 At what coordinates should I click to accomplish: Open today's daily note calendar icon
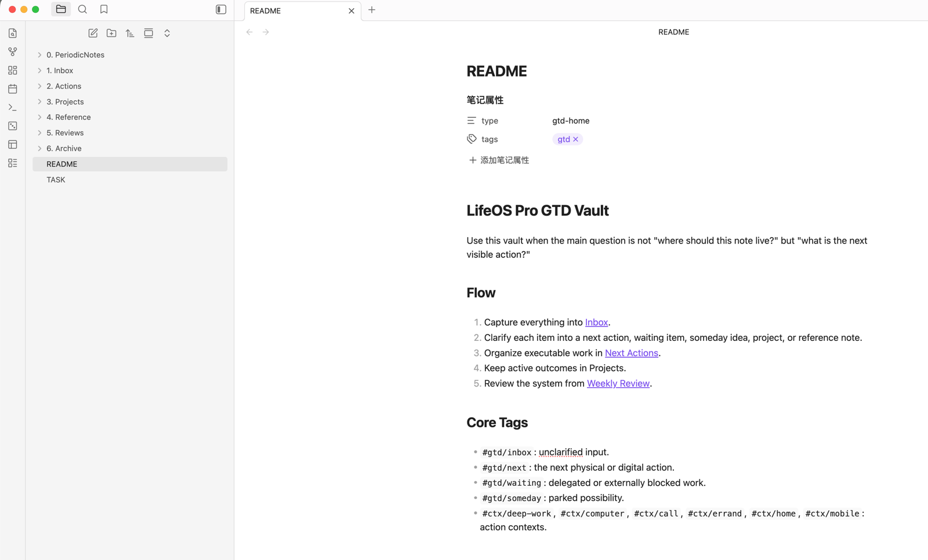pyautogui.click(x=13, y=89)
